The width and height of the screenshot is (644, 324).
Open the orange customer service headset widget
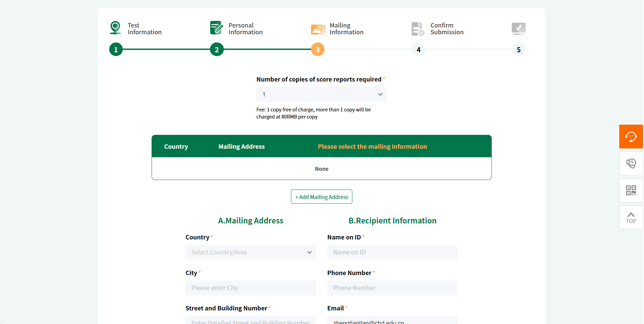click(631, 137)
